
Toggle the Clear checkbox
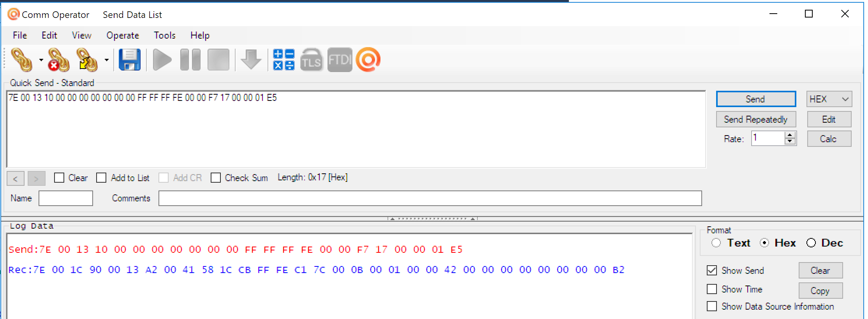pos(59,178)
